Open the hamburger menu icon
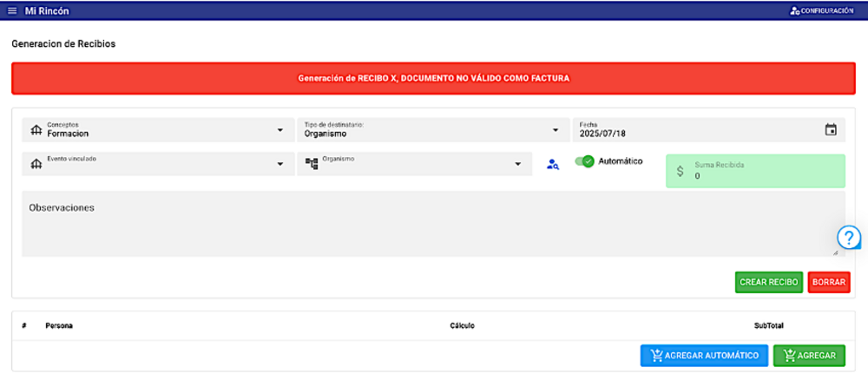Screen dimensions: 868x380 point(12,10)
